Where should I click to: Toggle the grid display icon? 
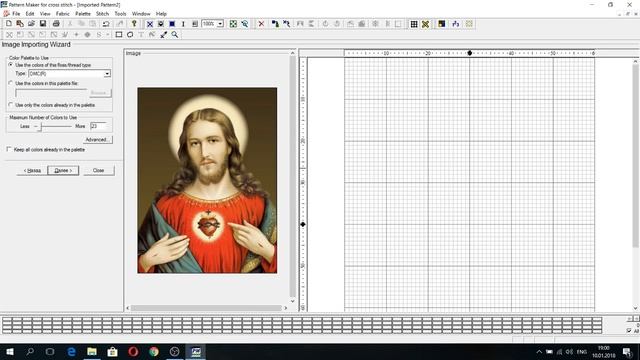tap(414, 24)
